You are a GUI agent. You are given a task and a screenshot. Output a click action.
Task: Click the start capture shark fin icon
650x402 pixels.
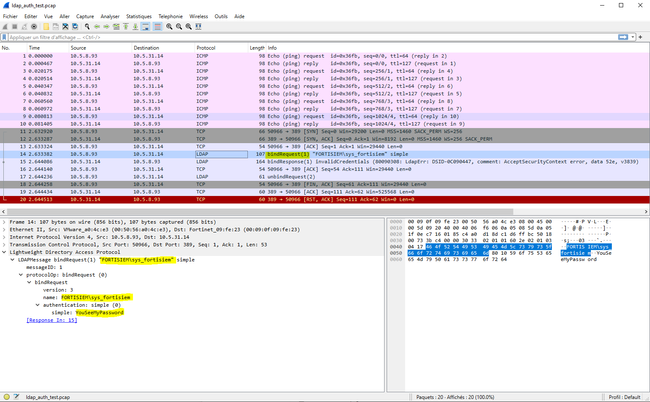(x=6, y=27)
